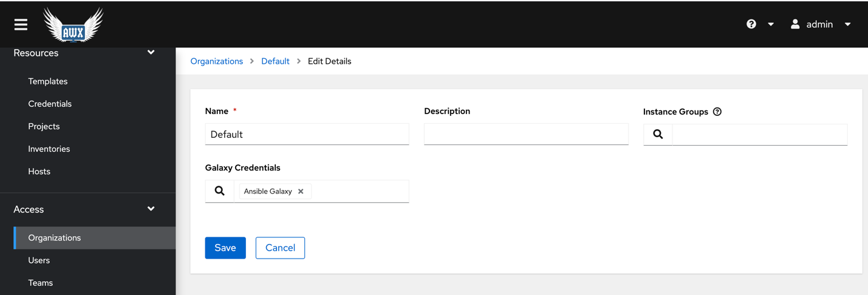Image resolution: width=868 pixels, height=295 pixels.
Task: Open Credentials in sidebar
Action: coord(50,104)
